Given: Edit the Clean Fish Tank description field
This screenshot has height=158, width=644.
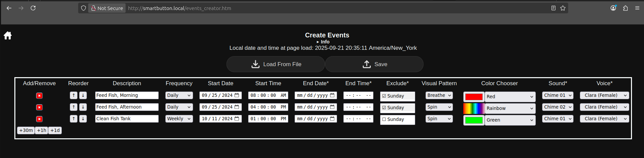Looking at the screenshot, I should coord(127,119).
